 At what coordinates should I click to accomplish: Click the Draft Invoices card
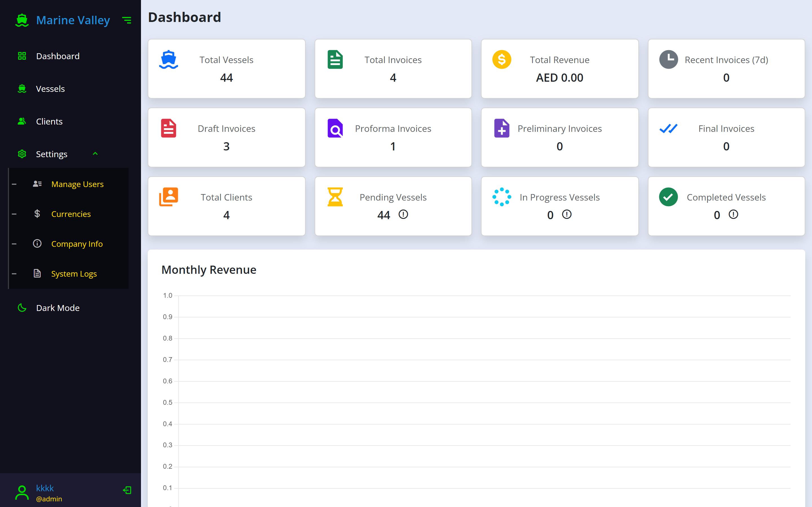[226, 137]
